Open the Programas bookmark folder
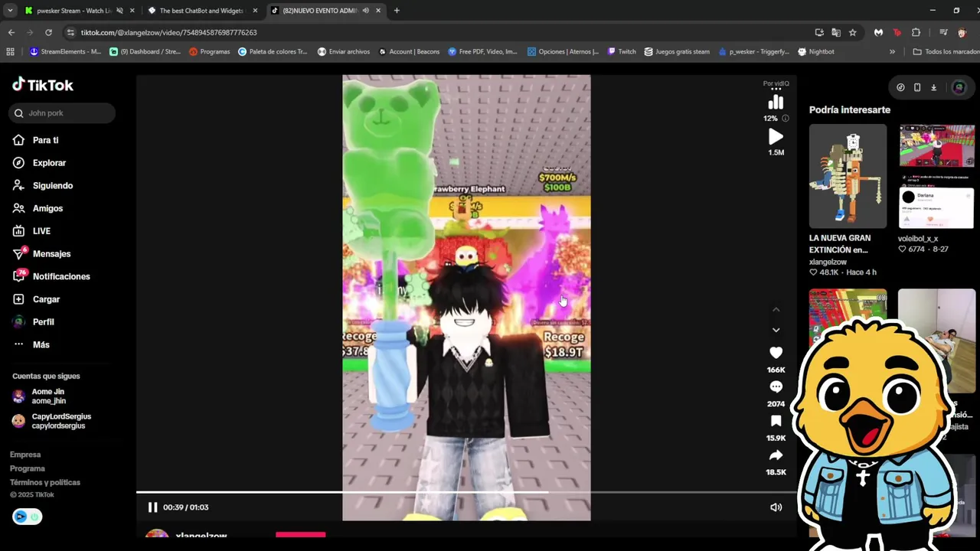This screenshot has width=980, height=551. click(209, 52)
